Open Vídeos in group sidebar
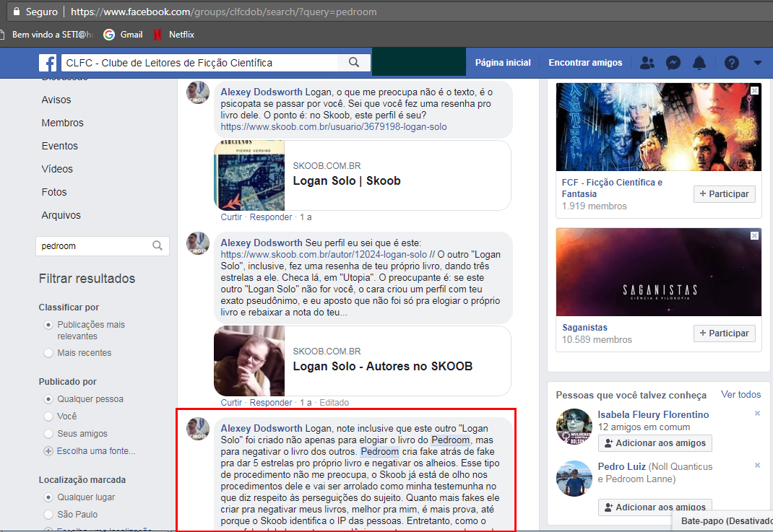 57,169
